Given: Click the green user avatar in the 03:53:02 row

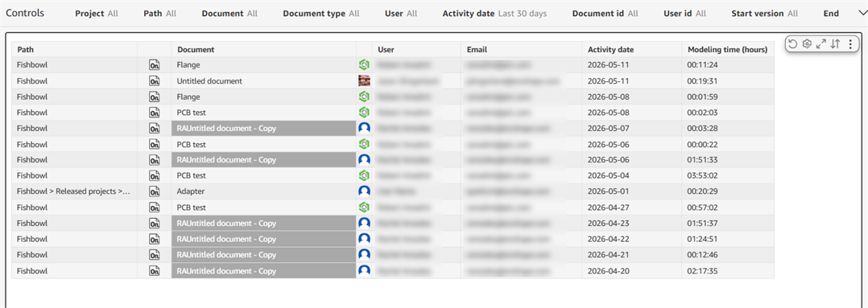Looking at the screenshot, I should 364,176.
